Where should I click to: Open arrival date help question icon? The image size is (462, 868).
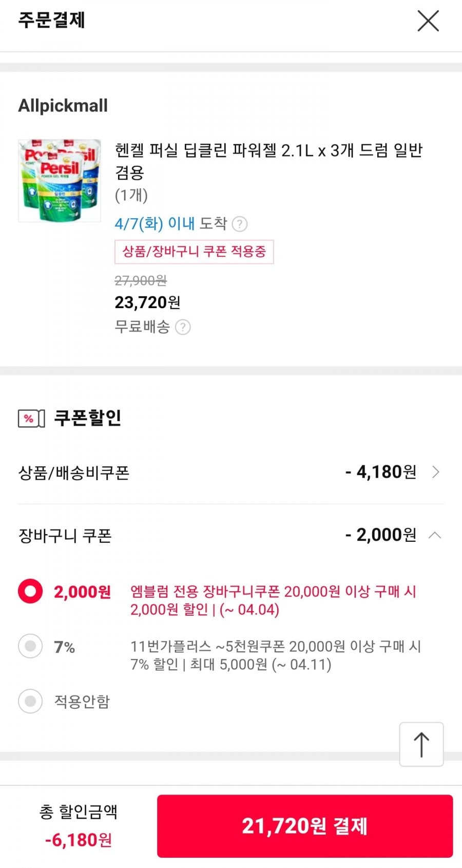click(x=240, y=224)
